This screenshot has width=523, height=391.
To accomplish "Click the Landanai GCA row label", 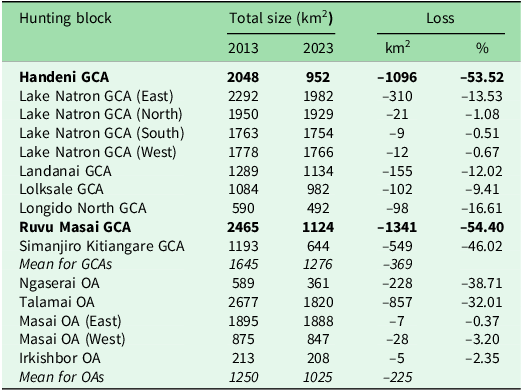I will coord(65,171).
